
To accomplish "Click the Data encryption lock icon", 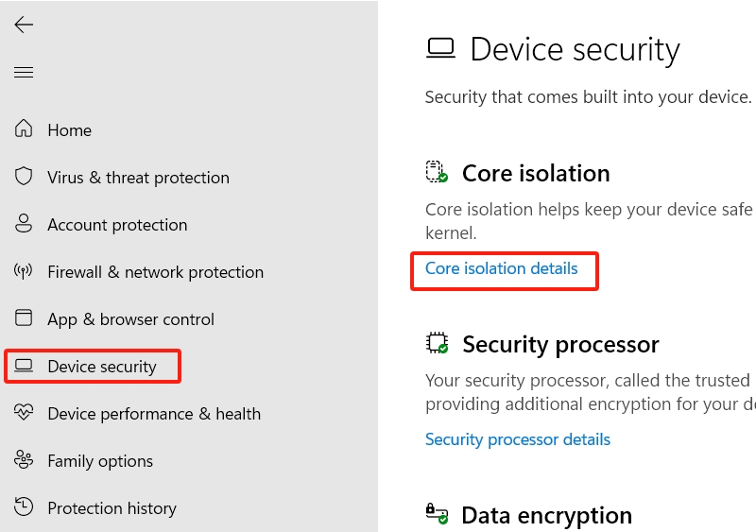I will 436,514.
